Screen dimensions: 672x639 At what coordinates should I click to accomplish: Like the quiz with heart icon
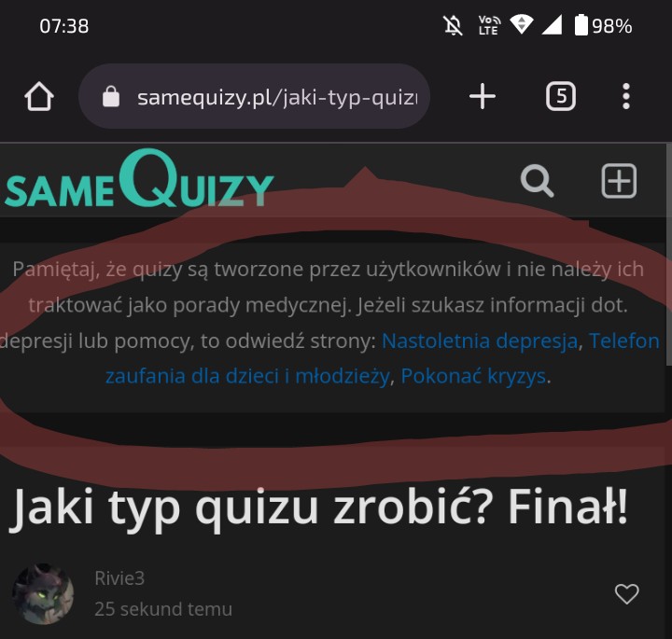click(x=626, y=593)
